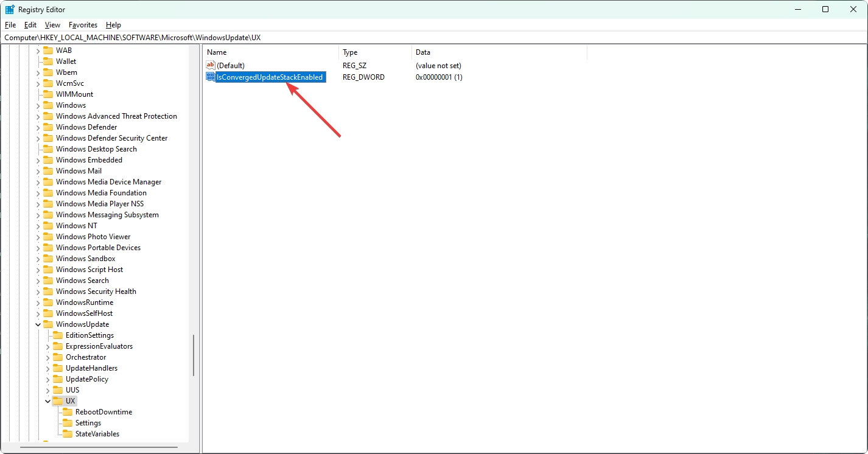
Task: Click the Windows NT folder icon
Action: coord(48,226)
